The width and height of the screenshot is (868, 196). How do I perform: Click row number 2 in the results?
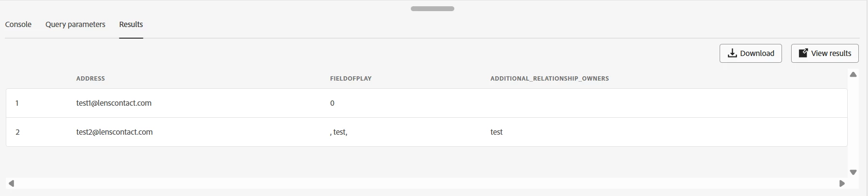point(17,132)
